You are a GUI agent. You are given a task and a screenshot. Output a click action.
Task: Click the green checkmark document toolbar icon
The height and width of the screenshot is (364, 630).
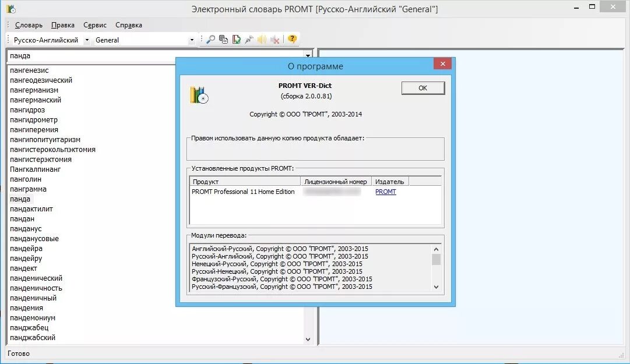pyautogui.click(x=236, y=40)
